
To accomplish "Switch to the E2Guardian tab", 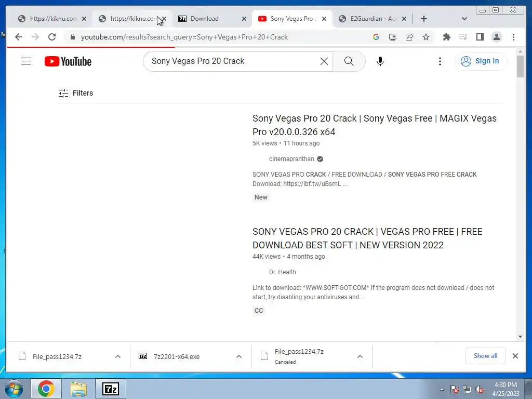I will click(369, 19).
